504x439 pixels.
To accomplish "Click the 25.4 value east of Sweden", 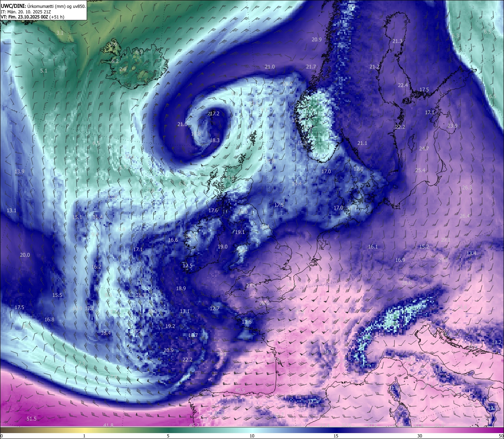I will 420,170.
